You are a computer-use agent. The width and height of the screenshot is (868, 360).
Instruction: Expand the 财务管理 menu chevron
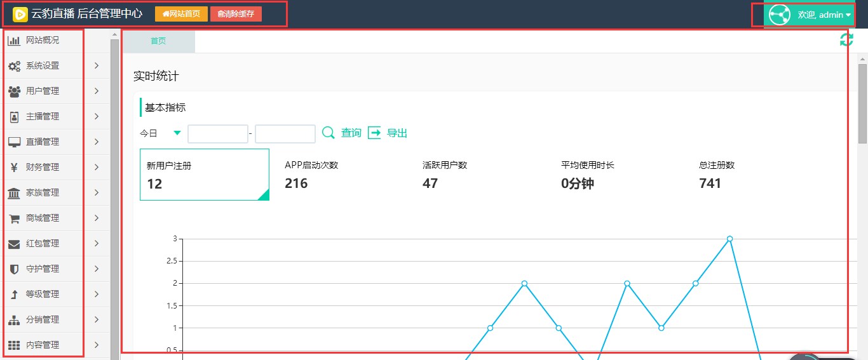tap(97, 168)
